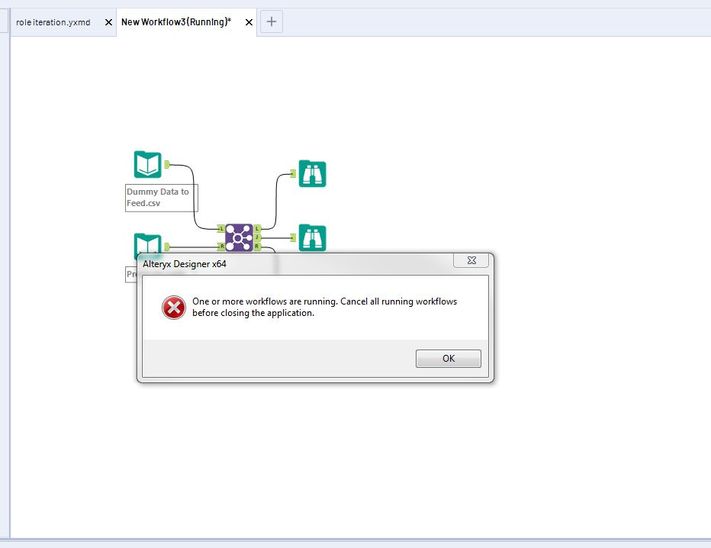Select the second Input Data tool partly behind the dialog
This screenshot has height=548, width=711.
tap(148, 243)
